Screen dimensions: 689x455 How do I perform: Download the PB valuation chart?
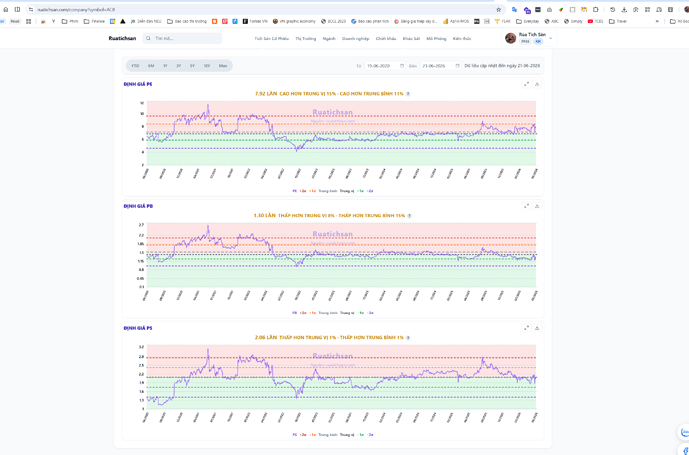(537, 206)
